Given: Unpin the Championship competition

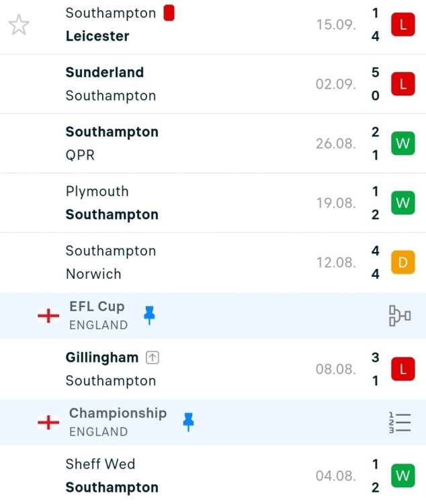Looking at the screenshot, I should click(x=189, y=421).
